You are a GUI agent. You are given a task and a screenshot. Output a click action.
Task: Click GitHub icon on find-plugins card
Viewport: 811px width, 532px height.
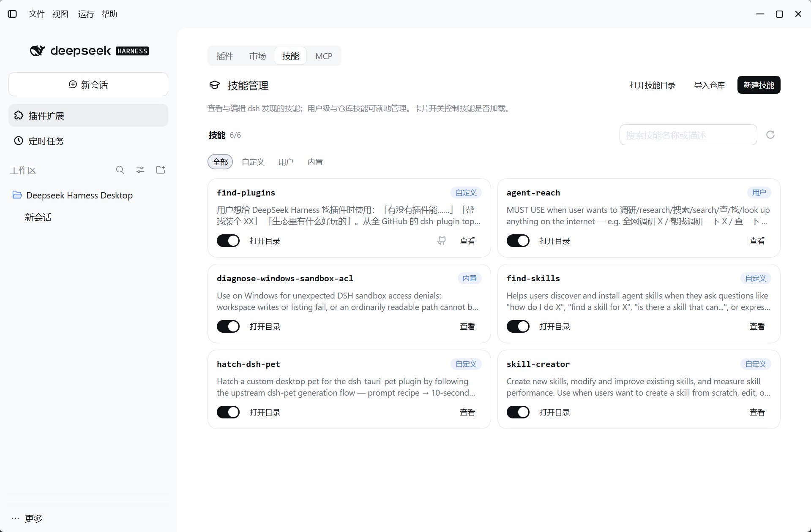[441, 241]
